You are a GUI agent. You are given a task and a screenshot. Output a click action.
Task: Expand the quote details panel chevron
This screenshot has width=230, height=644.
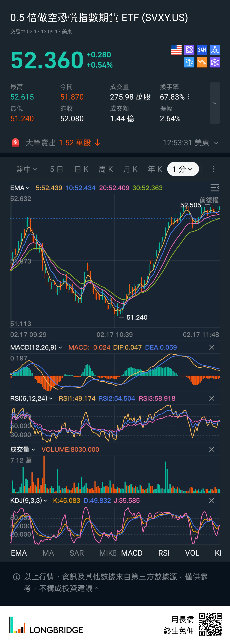[x=215, y=103]
